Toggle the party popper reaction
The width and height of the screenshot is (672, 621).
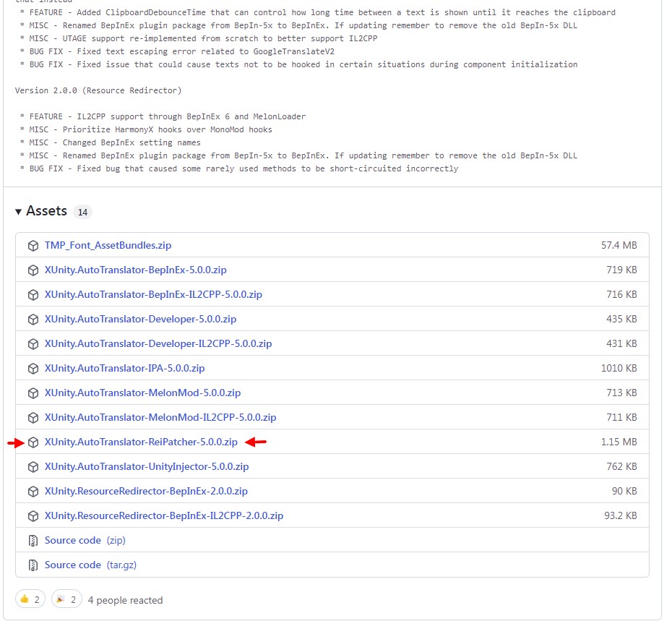pyautogui.click(x=66, y=599)
